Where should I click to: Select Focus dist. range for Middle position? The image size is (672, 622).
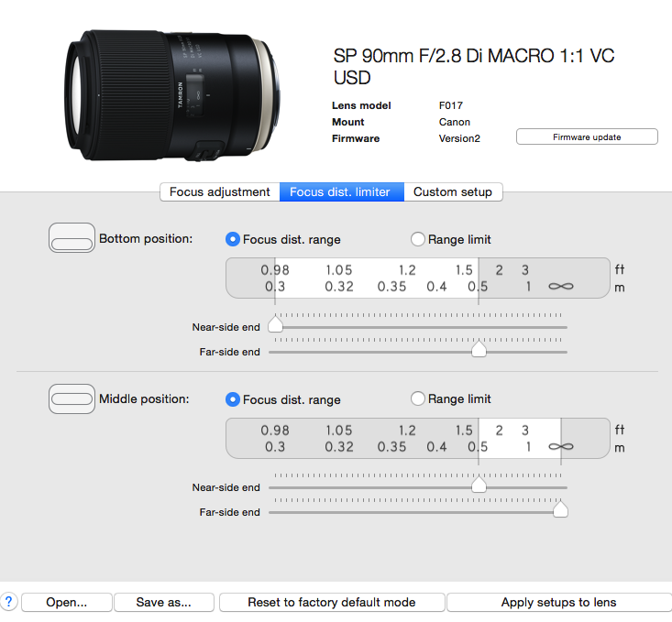pos(283,399)
